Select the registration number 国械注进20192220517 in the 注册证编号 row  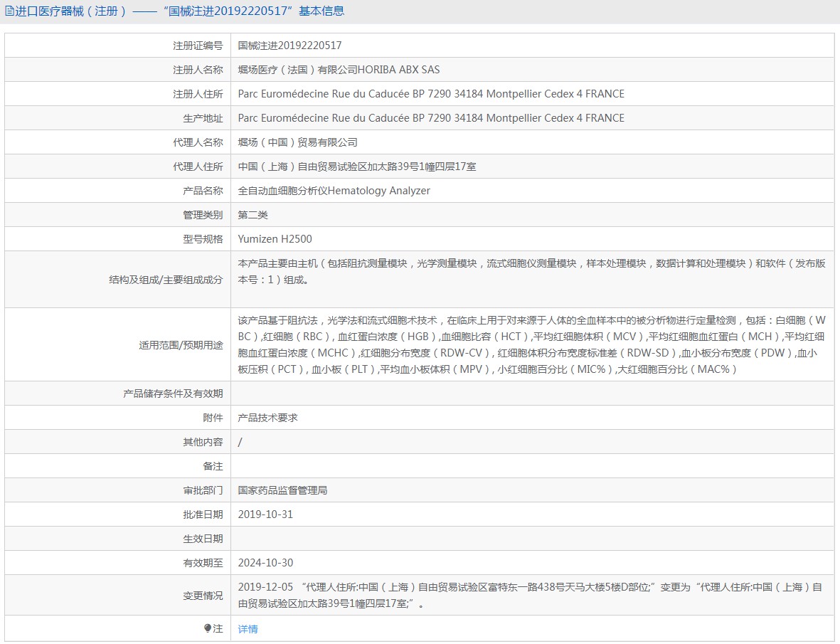point(289,46)
